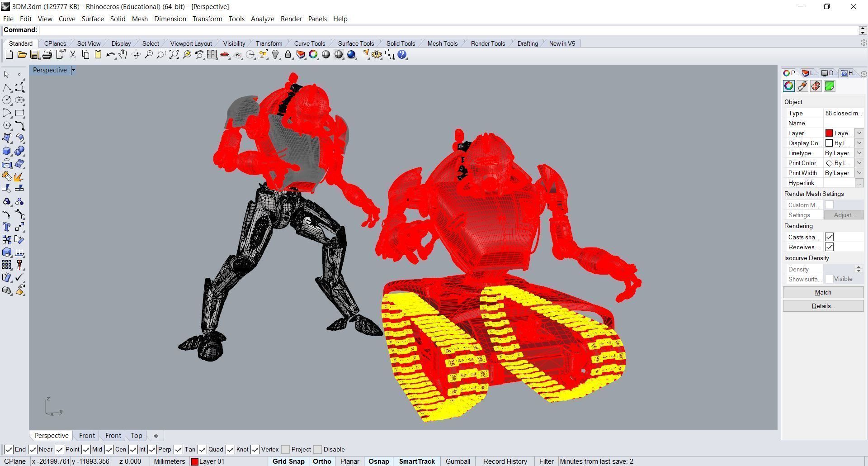The image size is (868, 466).
Task: Click the blue Render sphere icon
Action: click(x=351, y=55)
